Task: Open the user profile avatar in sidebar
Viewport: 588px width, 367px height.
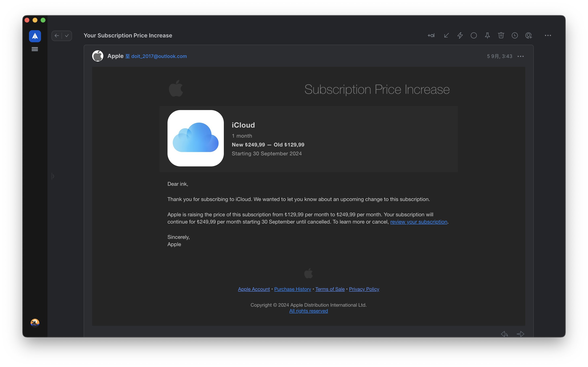Action: pos(35,323)
